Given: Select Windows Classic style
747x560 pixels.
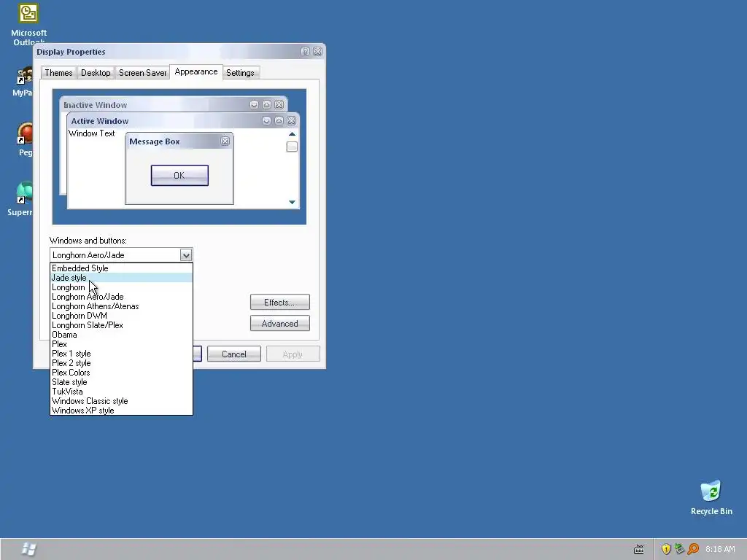Looking at the screenshot, I should point(121,401).
